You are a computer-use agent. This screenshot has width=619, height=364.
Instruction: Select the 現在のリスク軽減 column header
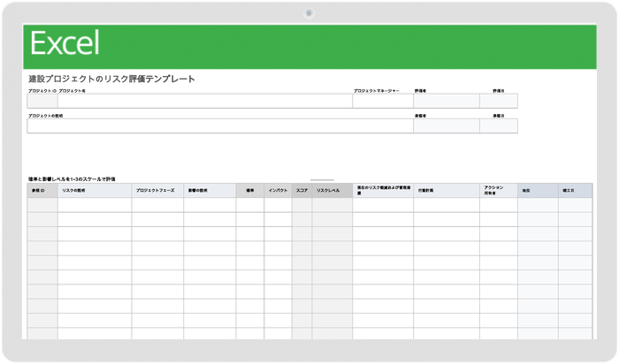[383, 191]
